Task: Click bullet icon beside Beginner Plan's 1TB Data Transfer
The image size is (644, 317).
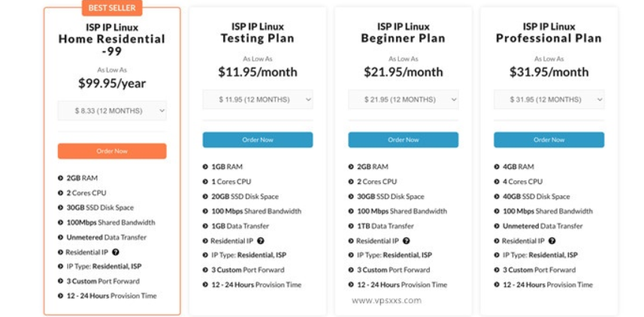Action: point(351,226)
